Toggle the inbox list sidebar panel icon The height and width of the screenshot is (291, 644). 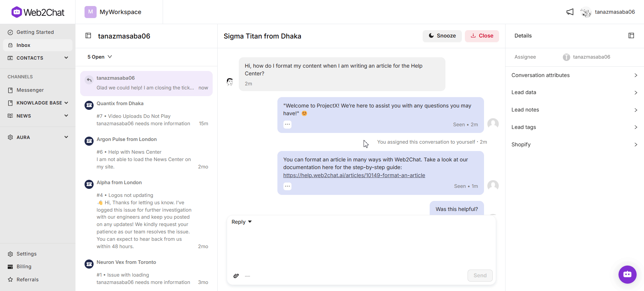tap(88, 35)
